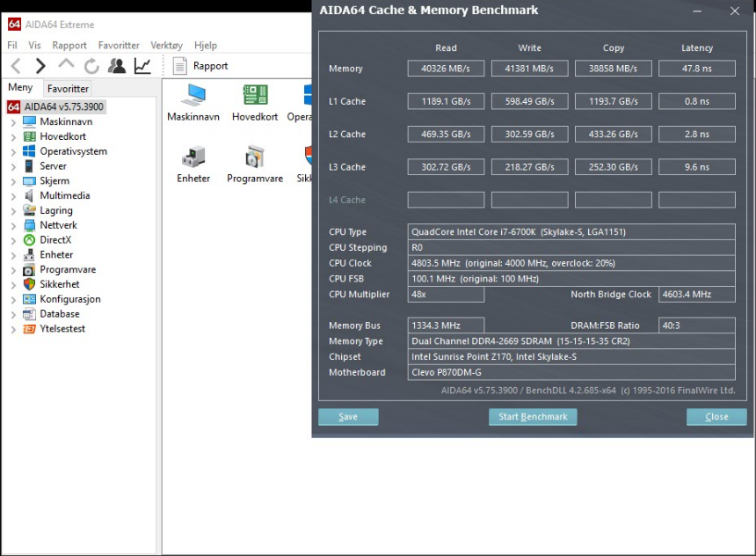This screenshot has width=756, height=556.
Task: Open the graph chart toolbar icon
Action: click(x=142, y=66)
